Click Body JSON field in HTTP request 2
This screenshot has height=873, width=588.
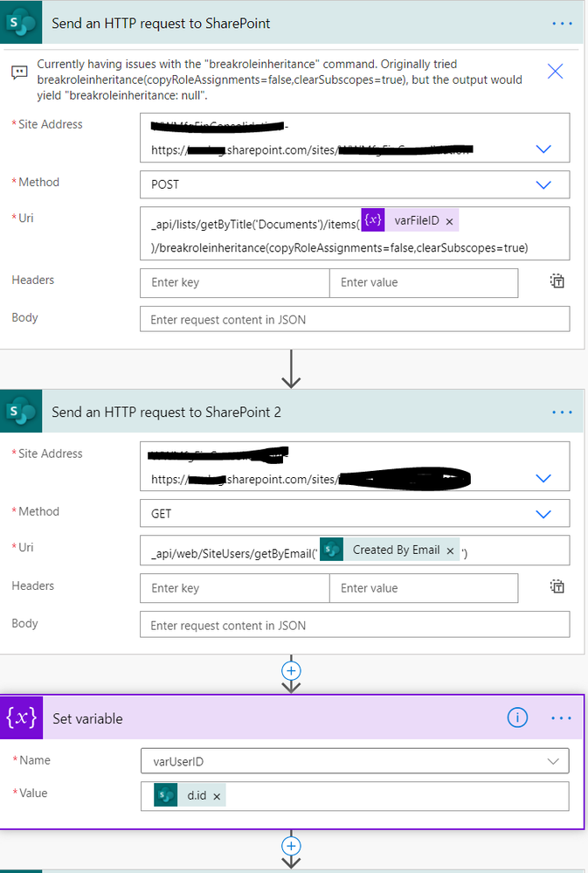pos(355,625)
